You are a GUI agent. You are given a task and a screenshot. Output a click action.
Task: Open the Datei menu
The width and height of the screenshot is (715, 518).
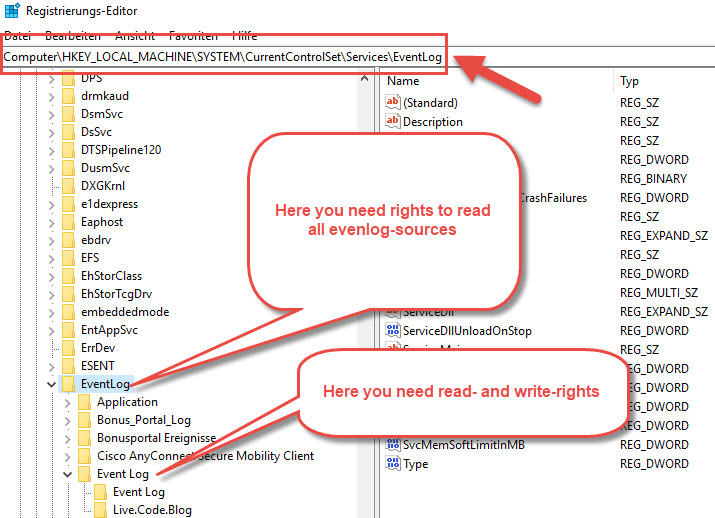point(18,36)
